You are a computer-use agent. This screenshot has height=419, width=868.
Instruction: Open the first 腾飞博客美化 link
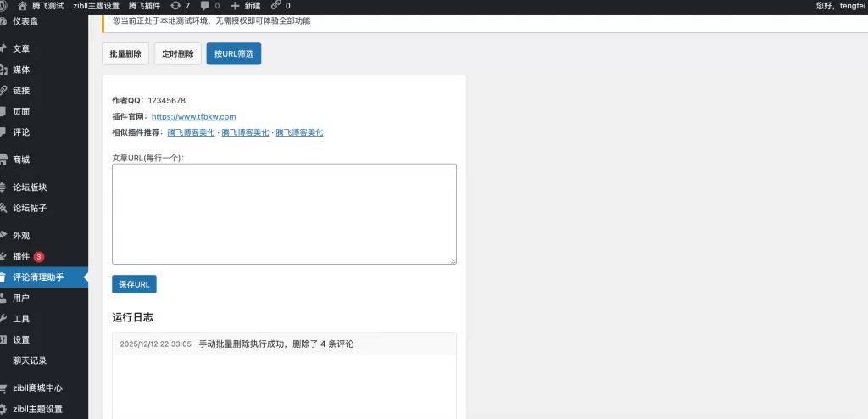coord(191,132)
